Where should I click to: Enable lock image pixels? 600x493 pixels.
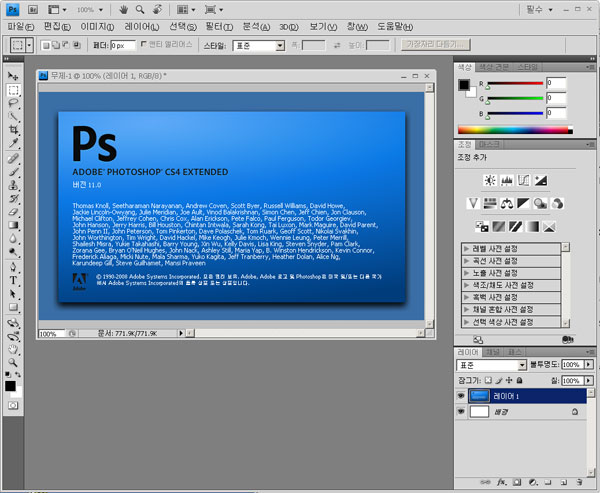(x=499, y=380)
